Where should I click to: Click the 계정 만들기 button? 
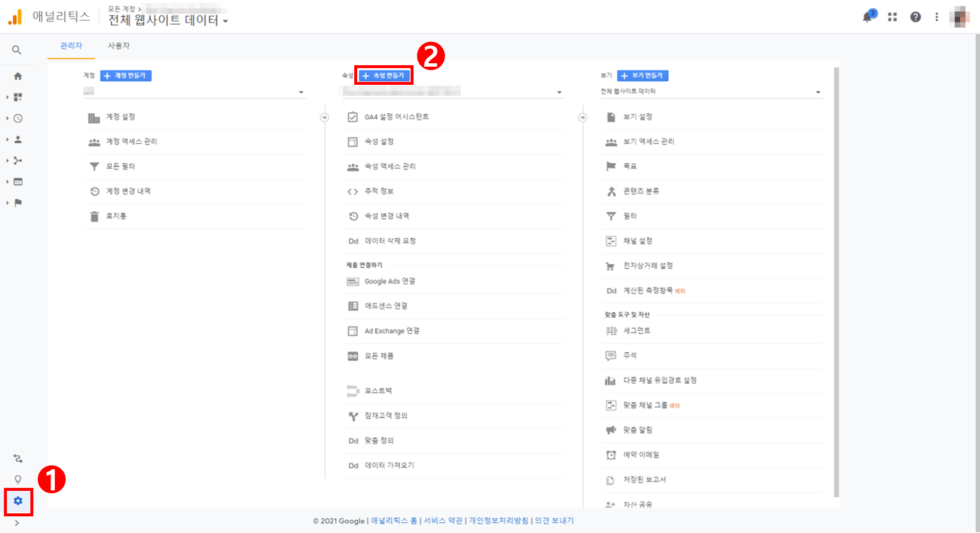tap(126, 76)
